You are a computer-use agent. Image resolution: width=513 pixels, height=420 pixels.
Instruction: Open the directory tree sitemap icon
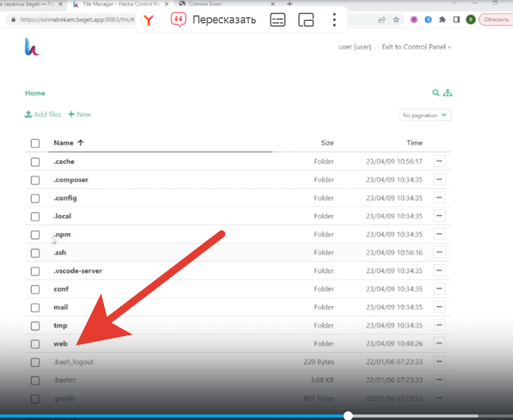[x=448, y=93]
